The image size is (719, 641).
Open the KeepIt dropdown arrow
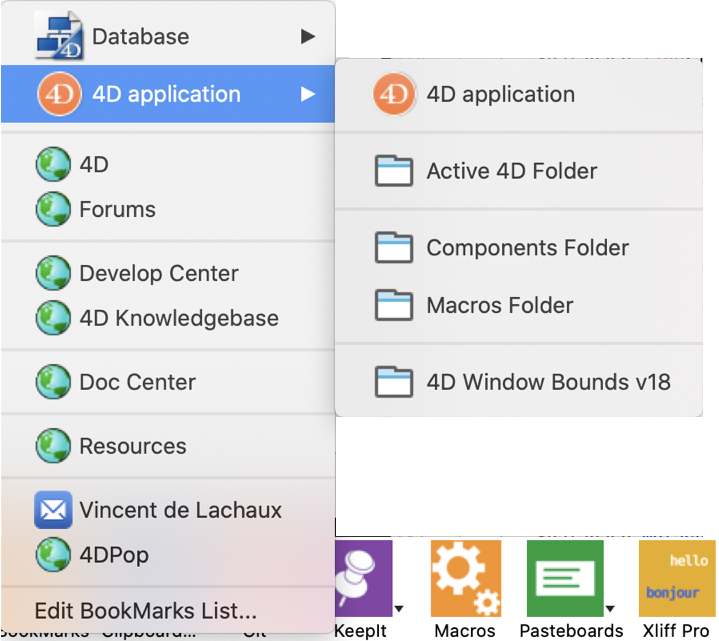(x=399, y=609)
